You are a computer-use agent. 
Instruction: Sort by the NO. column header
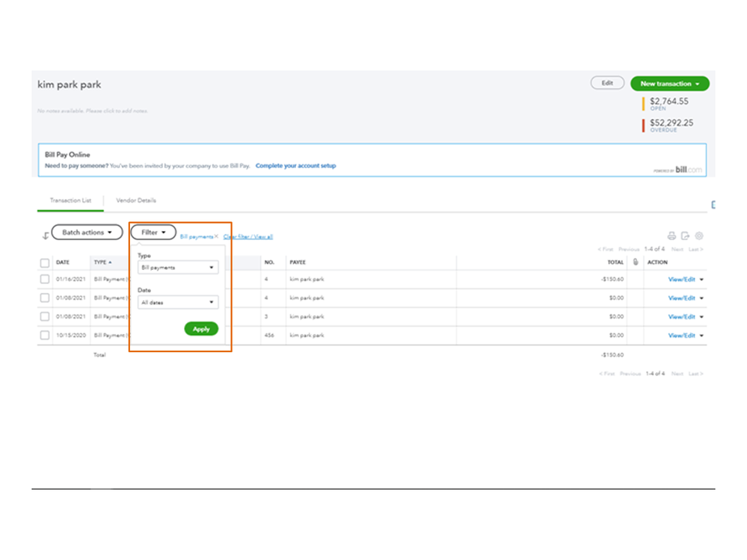pos(270,262)
